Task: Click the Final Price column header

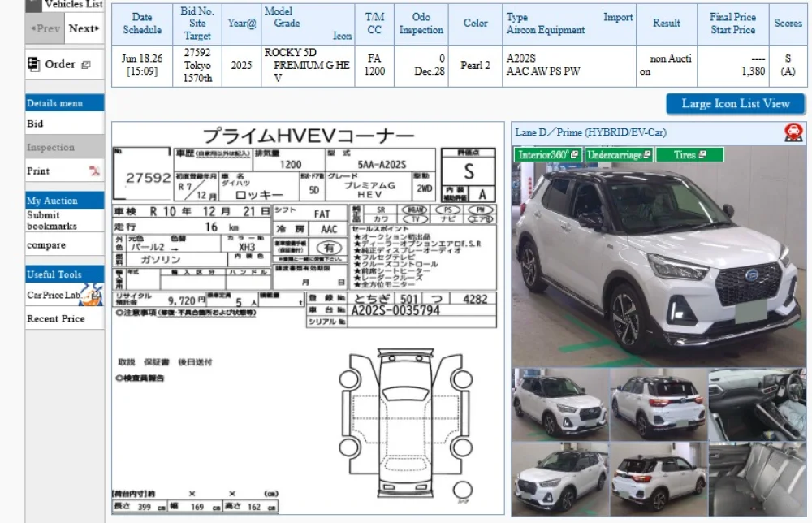Action: tap(732, 24)
